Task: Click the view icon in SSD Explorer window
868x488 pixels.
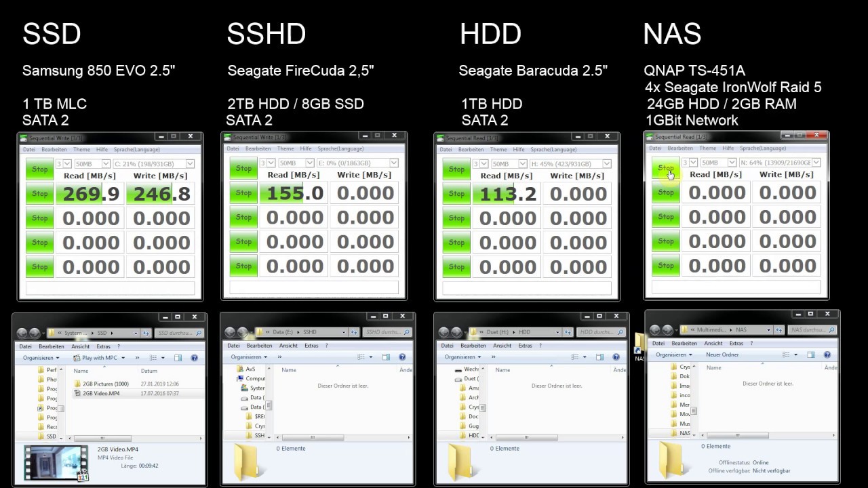Action: click(x=153, y=358)
